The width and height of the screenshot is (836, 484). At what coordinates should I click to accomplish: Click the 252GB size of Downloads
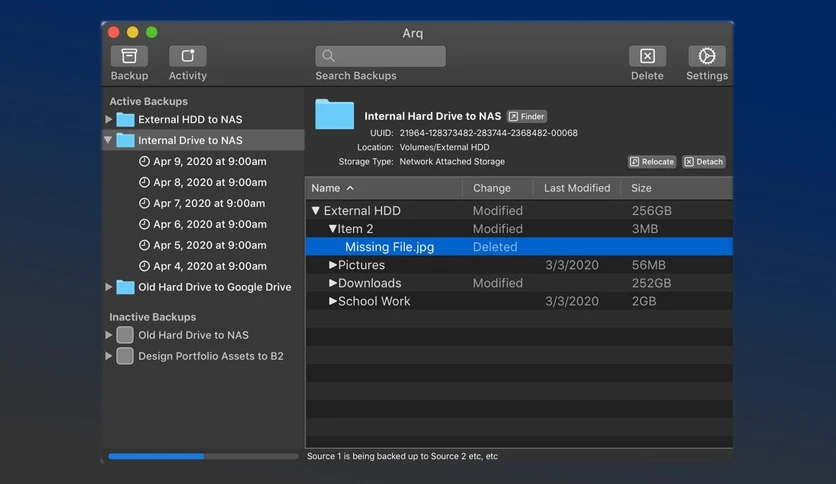[651, 283]
